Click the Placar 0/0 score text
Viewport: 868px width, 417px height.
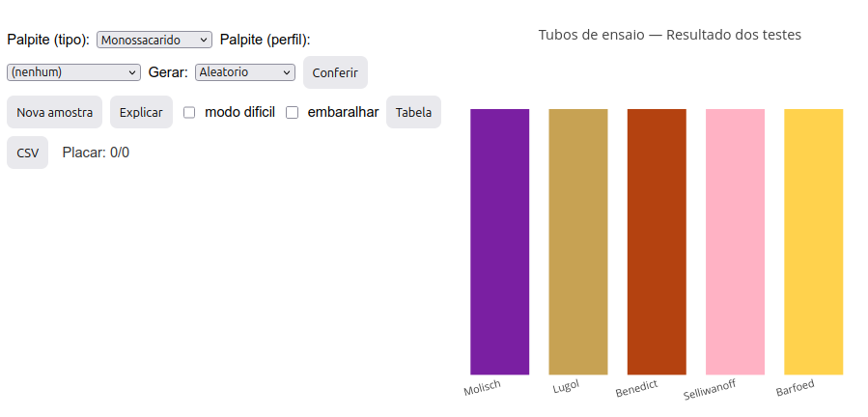point(96,153)
